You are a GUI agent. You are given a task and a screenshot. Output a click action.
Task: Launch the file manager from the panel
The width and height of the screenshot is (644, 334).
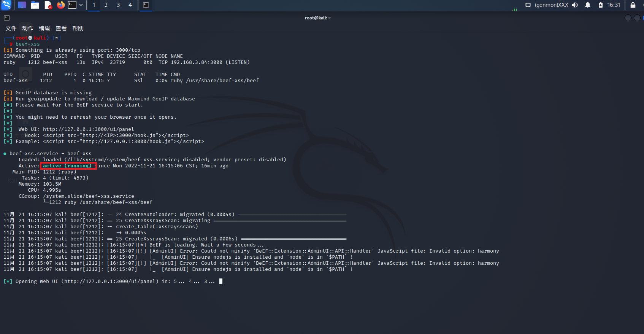pos(35,5)
